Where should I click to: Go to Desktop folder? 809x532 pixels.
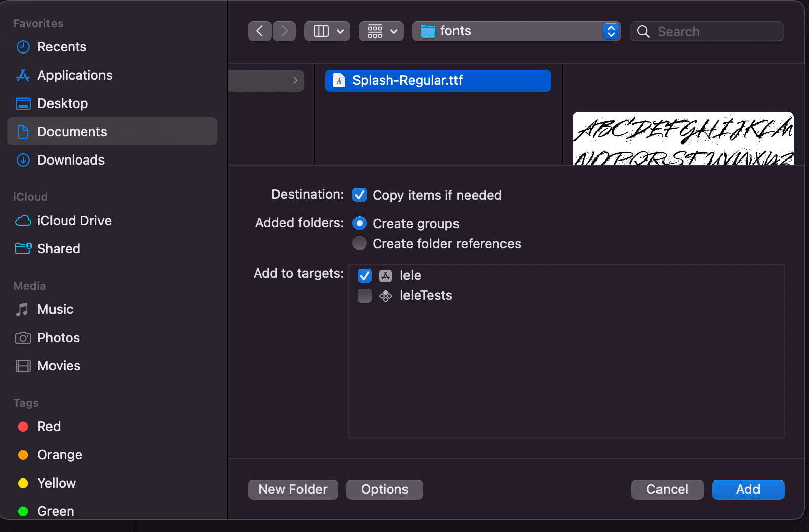point(112,103)
